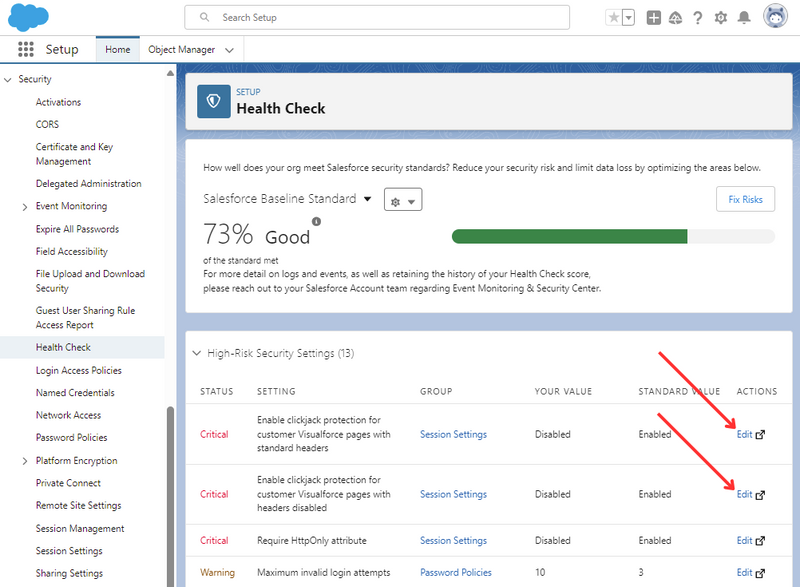The height and width of the screenshot is (587, 800).
Task: Open the user profile avatar
Action: tap(776, 16)
